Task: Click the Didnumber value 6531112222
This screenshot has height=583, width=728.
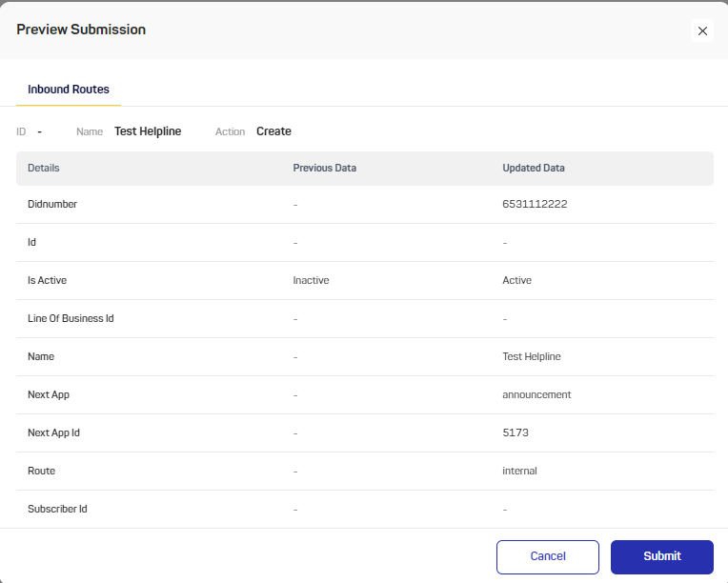Action: (x=535, y=204)
